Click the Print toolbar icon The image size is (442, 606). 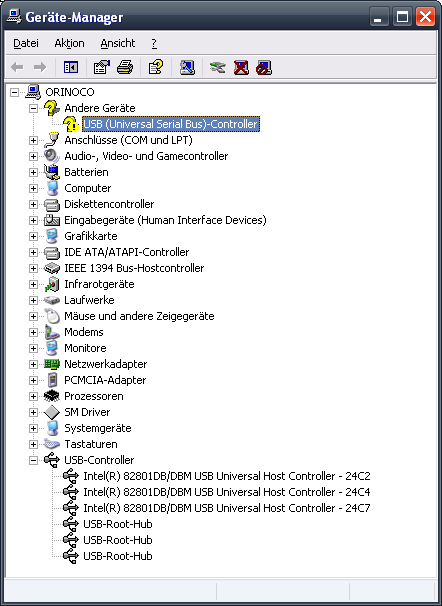(125, 68)
